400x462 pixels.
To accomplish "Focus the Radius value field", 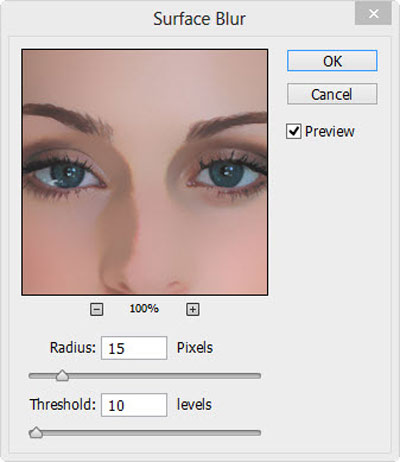I will (134, 348).
